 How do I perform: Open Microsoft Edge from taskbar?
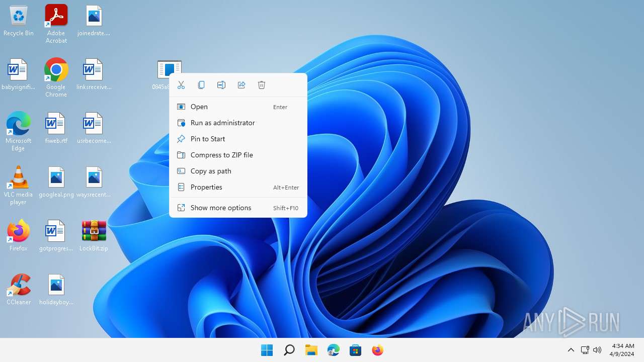[334, 350]
